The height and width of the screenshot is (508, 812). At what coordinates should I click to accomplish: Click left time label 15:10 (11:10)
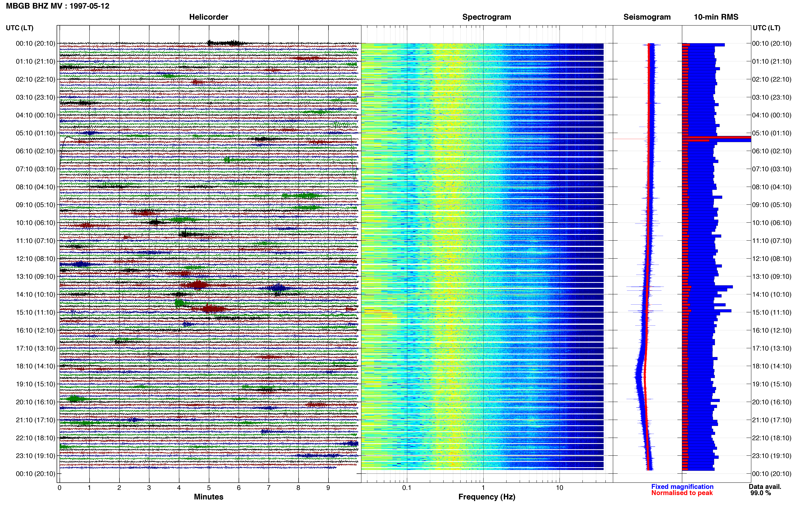36,313
